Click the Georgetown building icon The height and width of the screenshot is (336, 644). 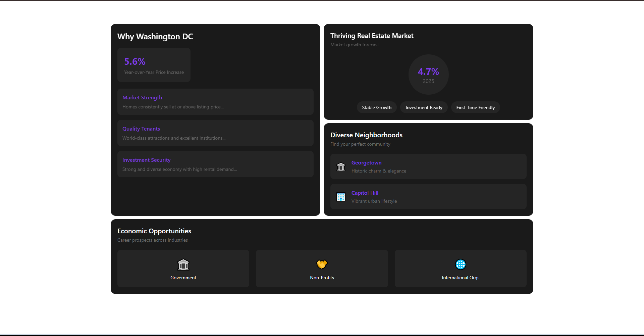(341, 166)
